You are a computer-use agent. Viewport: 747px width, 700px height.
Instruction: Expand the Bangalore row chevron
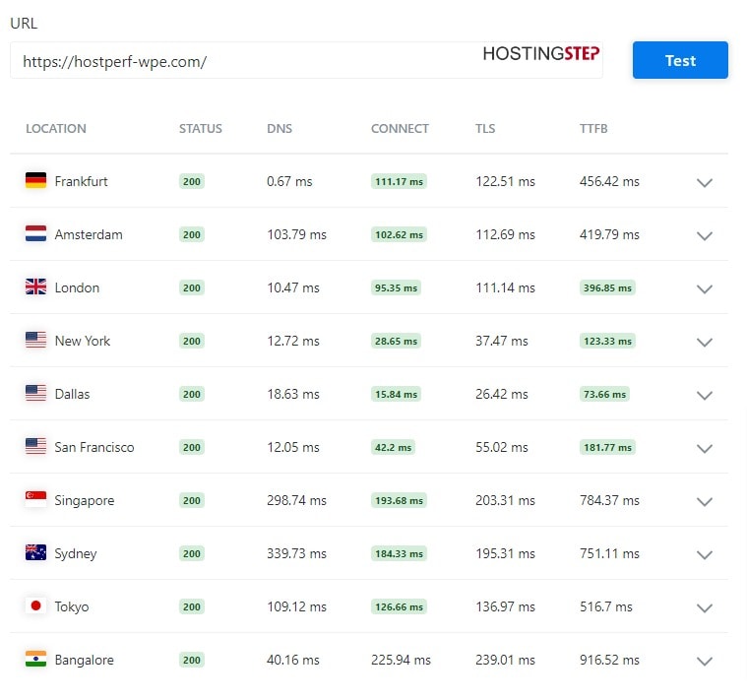(x=704, y=661)
